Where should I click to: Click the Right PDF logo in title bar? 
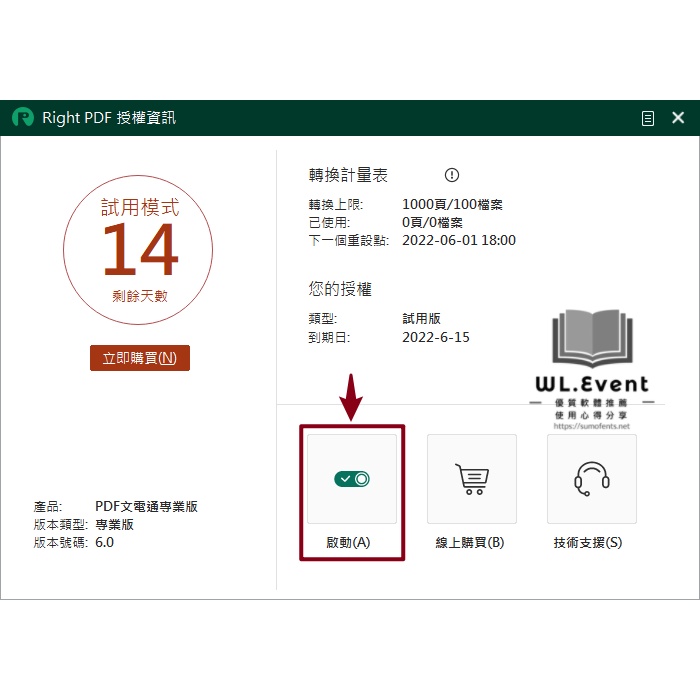(22, 118)
